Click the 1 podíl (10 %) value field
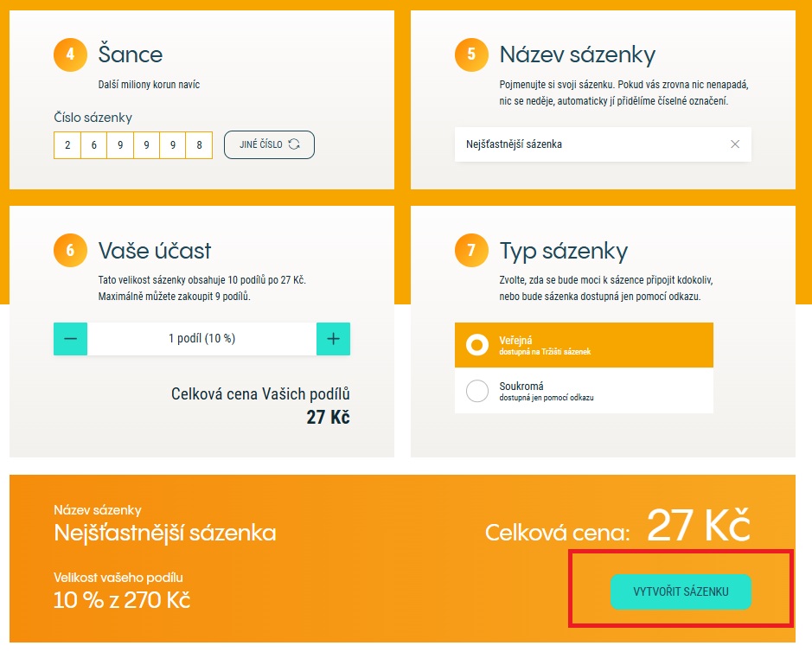 pos(201,339)
